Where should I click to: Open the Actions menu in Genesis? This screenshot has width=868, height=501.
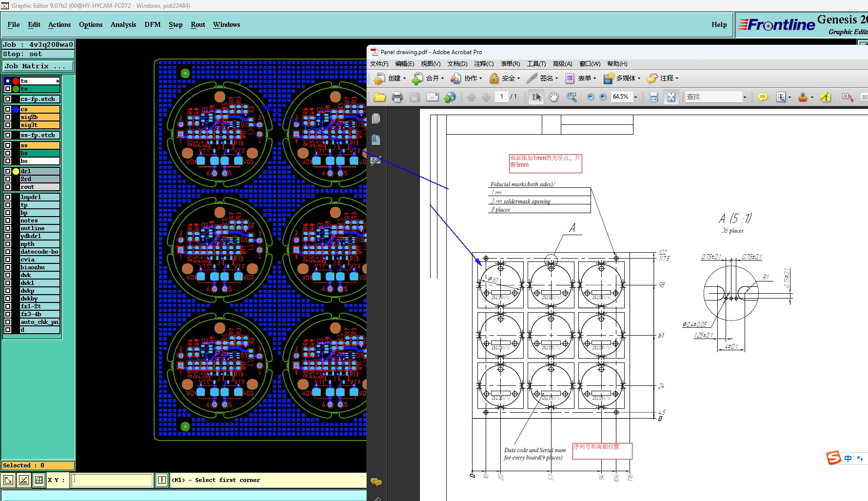[x=59, y=24]
